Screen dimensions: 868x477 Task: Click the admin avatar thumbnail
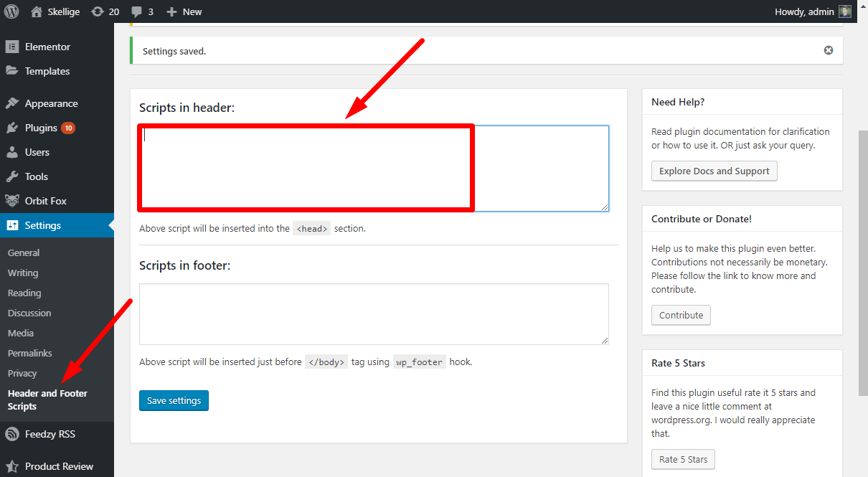845,11
